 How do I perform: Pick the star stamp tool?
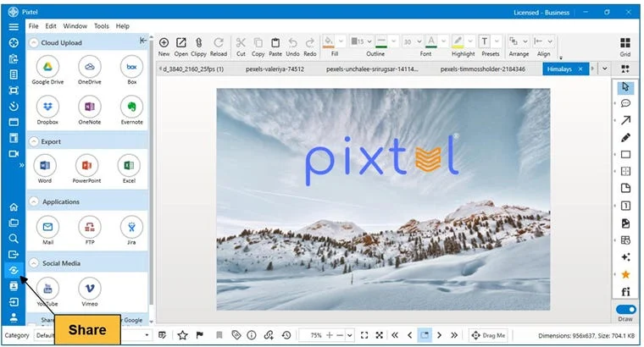(625, 274)
